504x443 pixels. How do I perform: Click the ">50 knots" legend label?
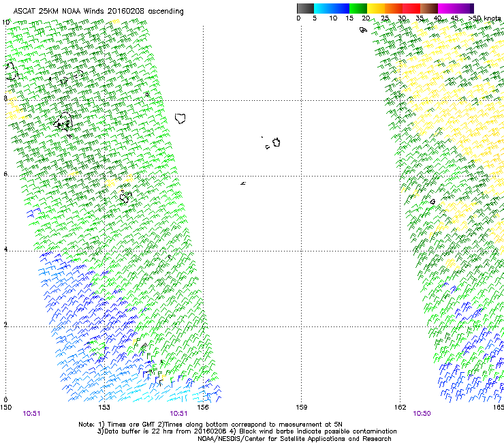[x=484, y=18]
